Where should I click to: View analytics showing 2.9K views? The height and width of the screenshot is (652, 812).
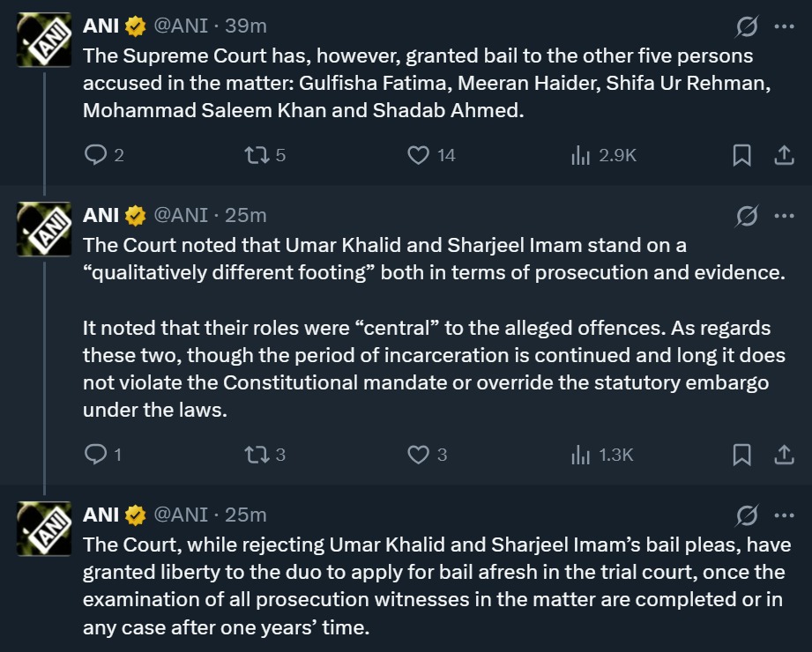[x=580, y=155]
